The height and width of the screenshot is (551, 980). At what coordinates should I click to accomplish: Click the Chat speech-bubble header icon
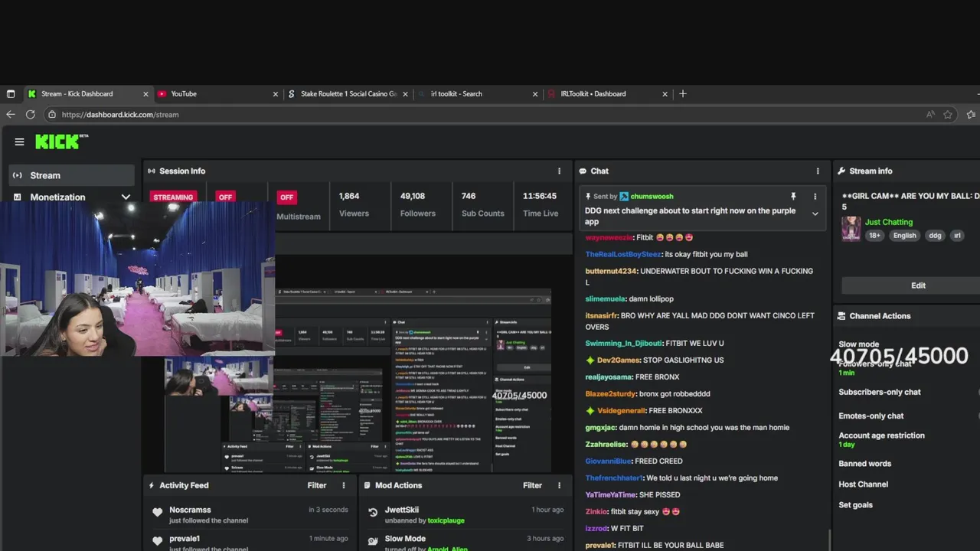coord(583,171)
